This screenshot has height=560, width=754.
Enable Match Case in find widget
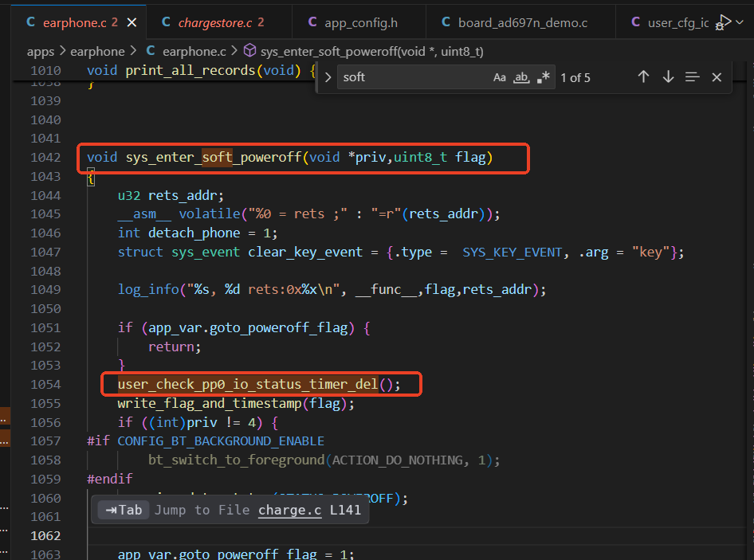(500, 77)
